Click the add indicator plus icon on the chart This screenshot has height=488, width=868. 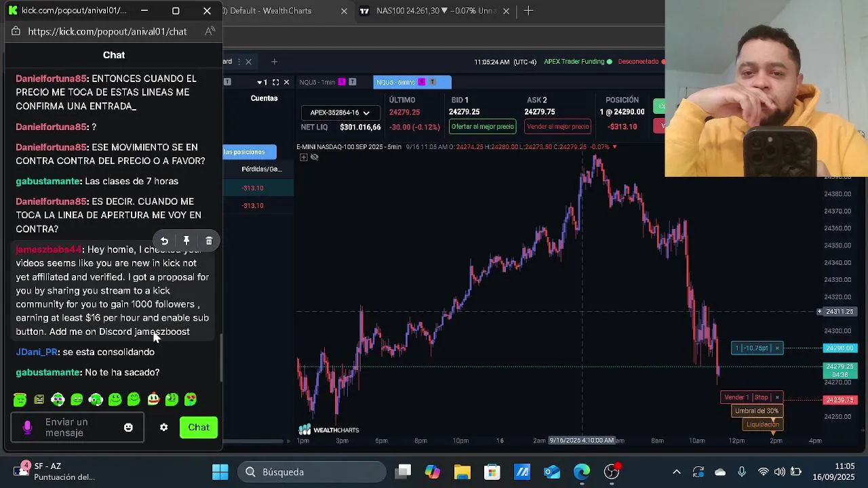[303, 157]
